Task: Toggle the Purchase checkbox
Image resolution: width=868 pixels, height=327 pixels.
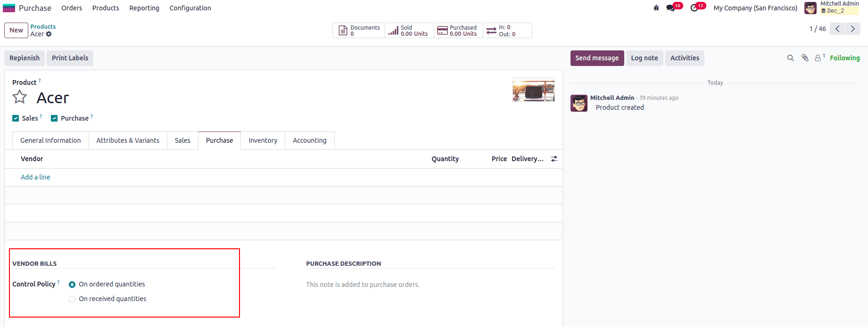Action: [54, 118]
